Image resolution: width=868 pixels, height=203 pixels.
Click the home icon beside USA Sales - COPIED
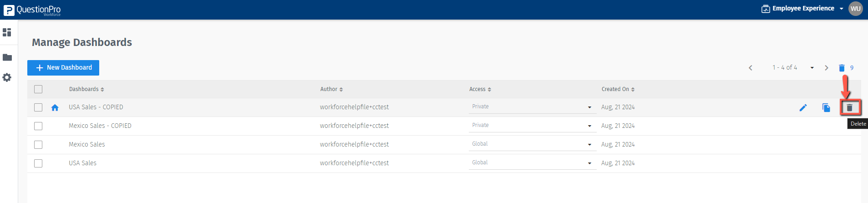[55, 107]
